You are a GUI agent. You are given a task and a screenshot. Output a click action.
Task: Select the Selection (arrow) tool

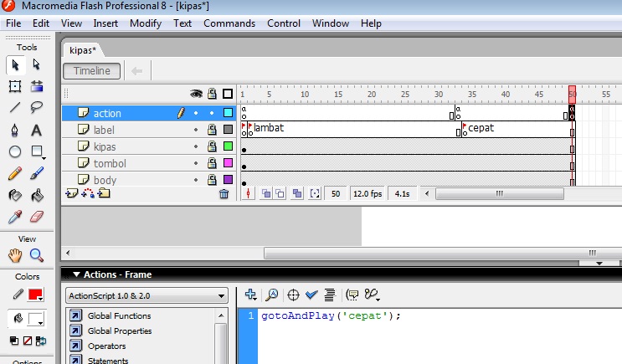click(x=15, y=64)
